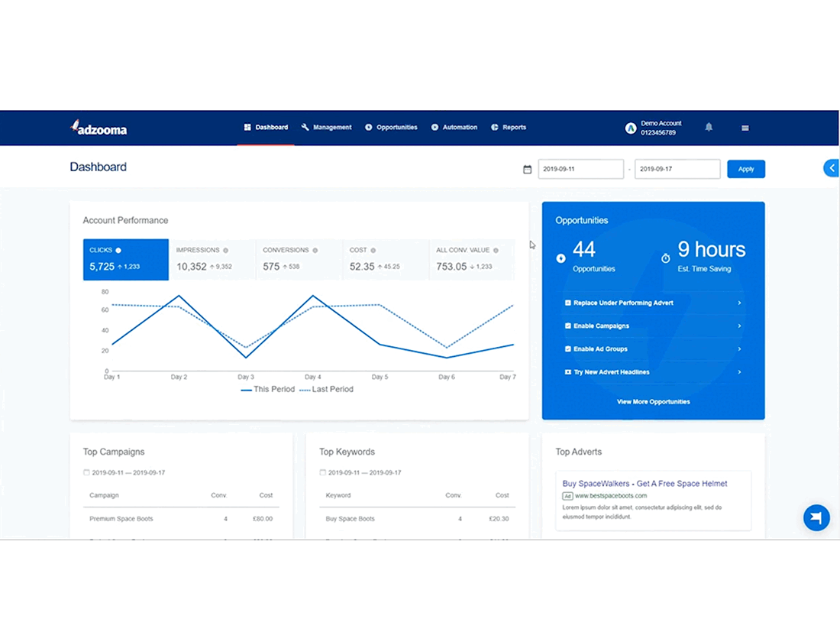Viewport: 840px width, 619px height.
Task: Expand Replace Under Performing Advert chevron
Action: [739, 303]
